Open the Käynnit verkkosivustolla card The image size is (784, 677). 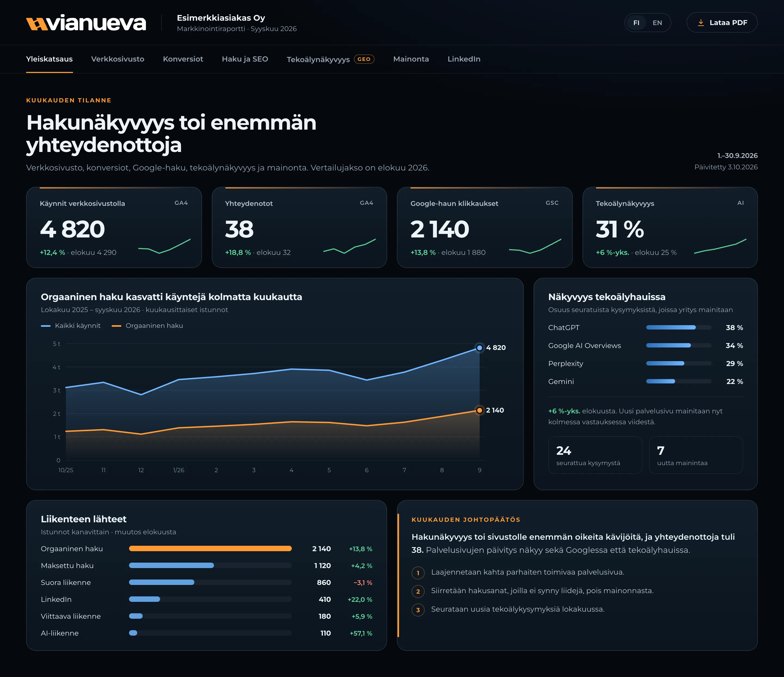[x=114, y=227]
